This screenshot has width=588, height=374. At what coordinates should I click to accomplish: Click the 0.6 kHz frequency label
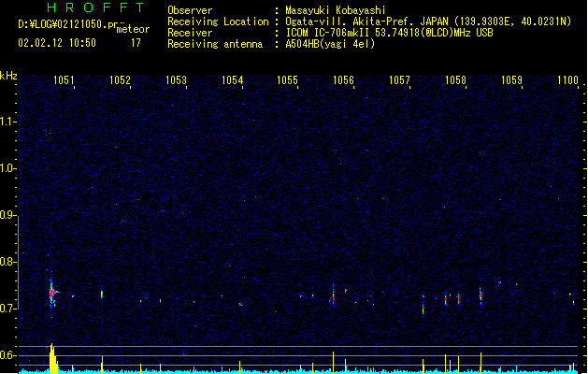[x=7, y=355]
